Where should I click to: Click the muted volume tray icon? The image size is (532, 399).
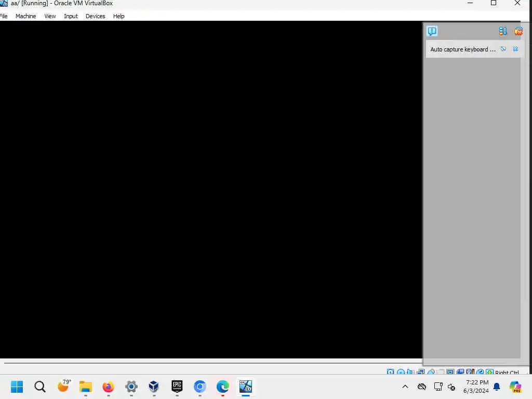pyautogui.click(x=451, y=387)
